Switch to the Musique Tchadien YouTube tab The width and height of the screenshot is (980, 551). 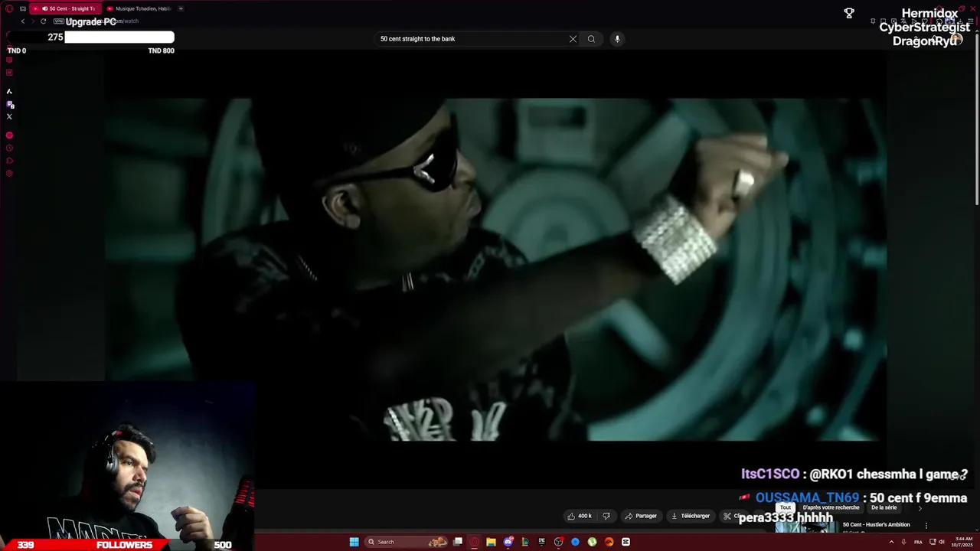point(139,8)
